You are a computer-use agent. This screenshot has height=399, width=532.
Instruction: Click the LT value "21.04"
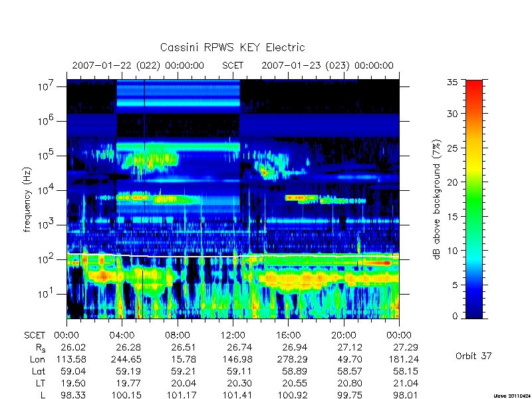(405, 384)
